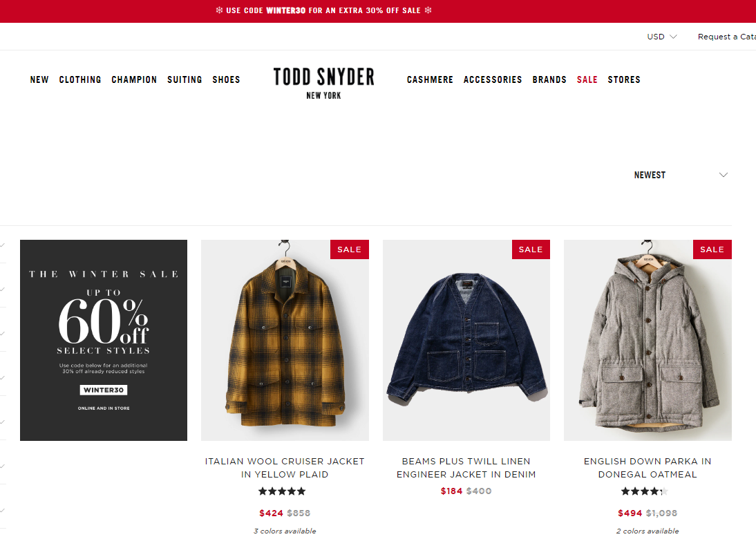Click the SALE badge on yellow plaid jacket

(350, 249)
